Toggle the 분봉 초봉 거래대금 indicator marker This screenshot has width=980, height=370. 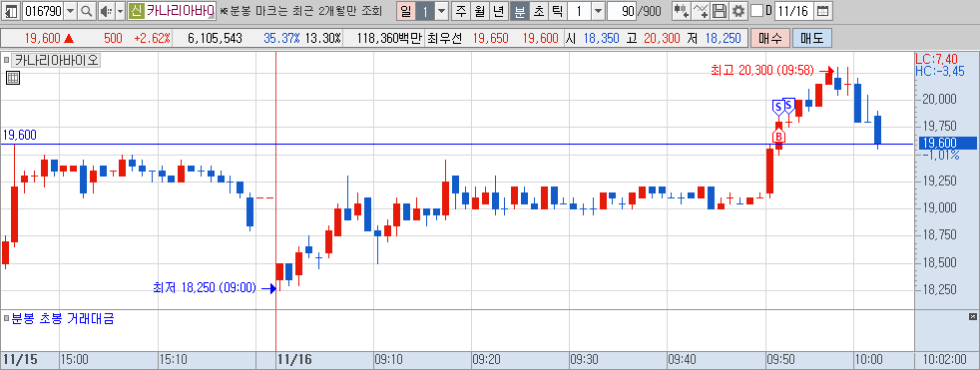[7, 319]
